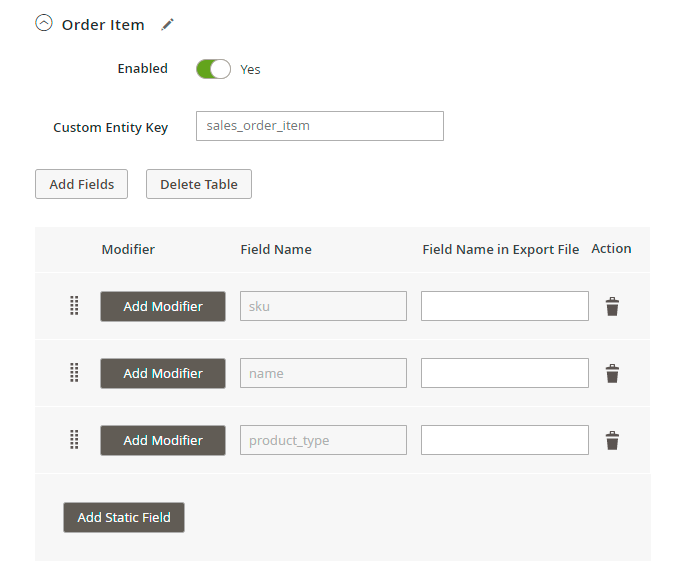This screenshot has width=684, height=575.
Task: Click the Add Fields button
Action: 81,184
